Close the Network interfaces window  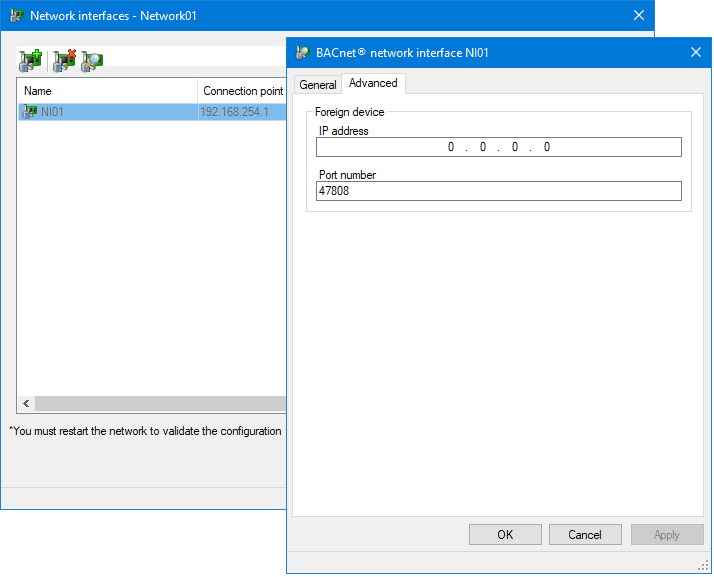pyautogui.click(x=639, y=16)
